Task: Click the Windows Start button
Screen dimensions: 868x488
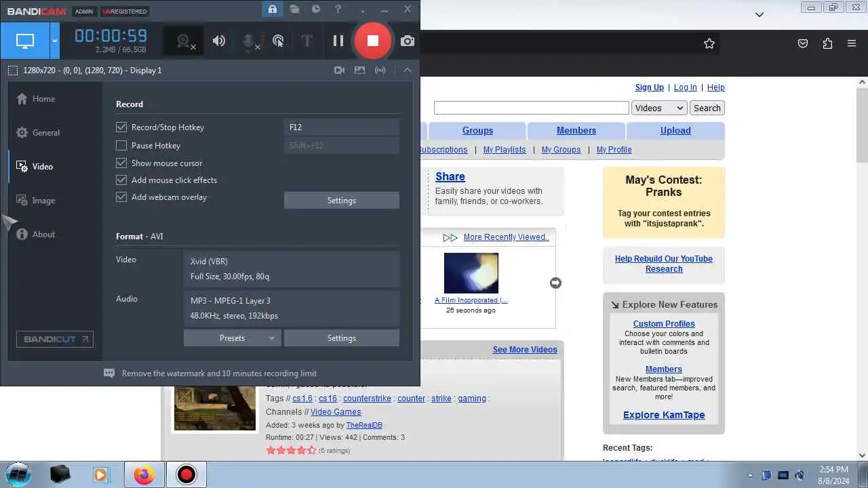Action: point(18,474)
